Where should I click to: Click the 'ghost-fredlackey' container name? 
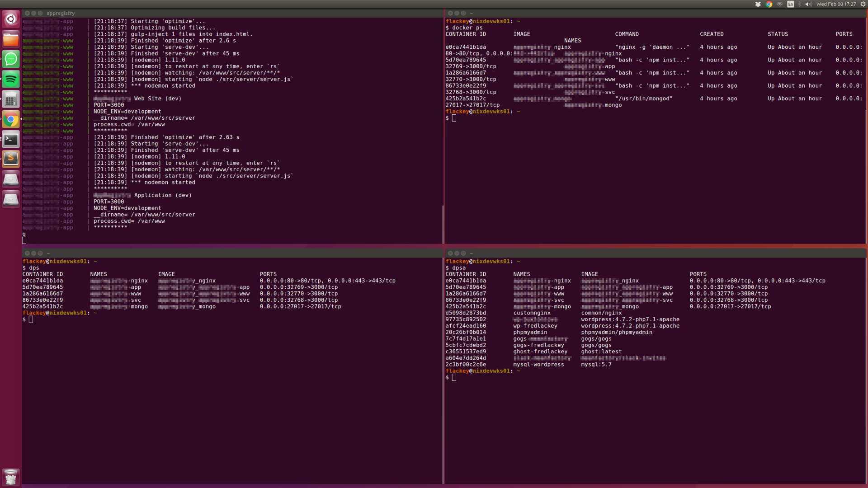tap(540, 352)
